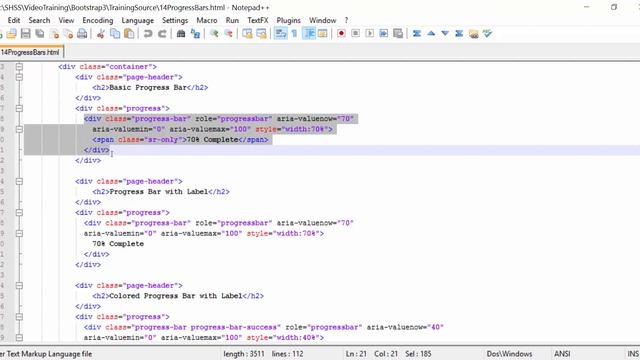
Task: Click the length : 3511 status bar entry
Action: pyautogui.click(x=244, y=354)
